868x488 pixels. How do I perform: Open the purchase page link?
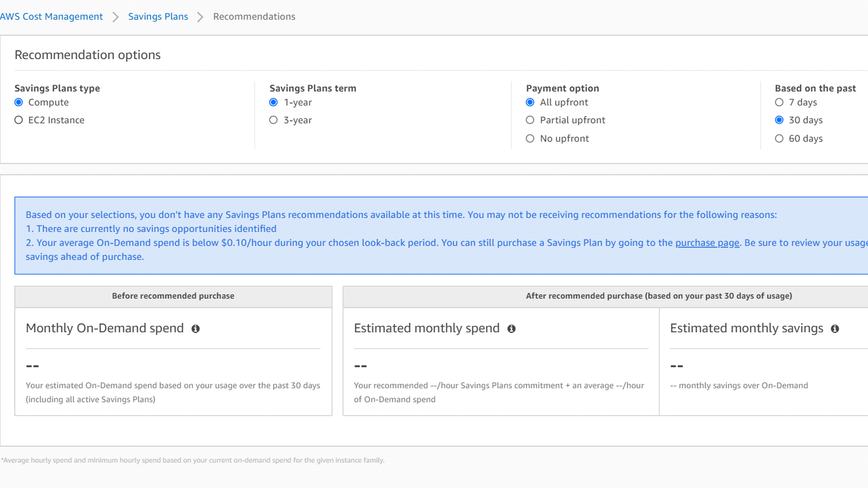(707, 242)
